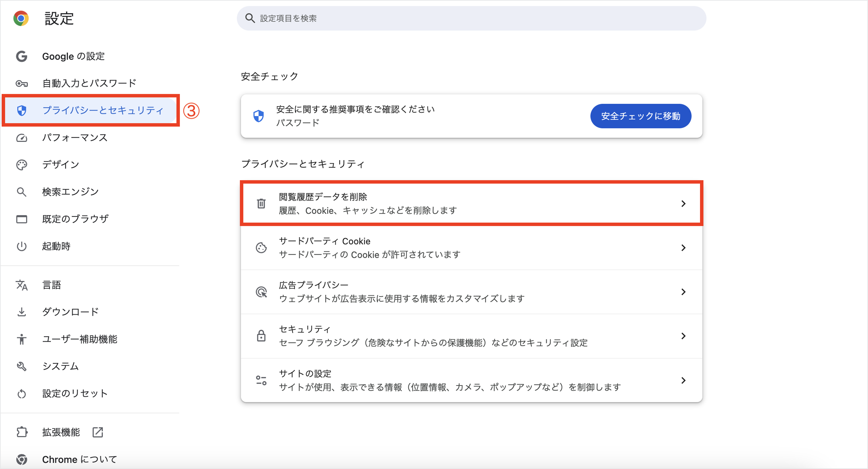
Task: Click the shield icon beside プライバシーとセキュリティ
Action: (x=22, y=110)
